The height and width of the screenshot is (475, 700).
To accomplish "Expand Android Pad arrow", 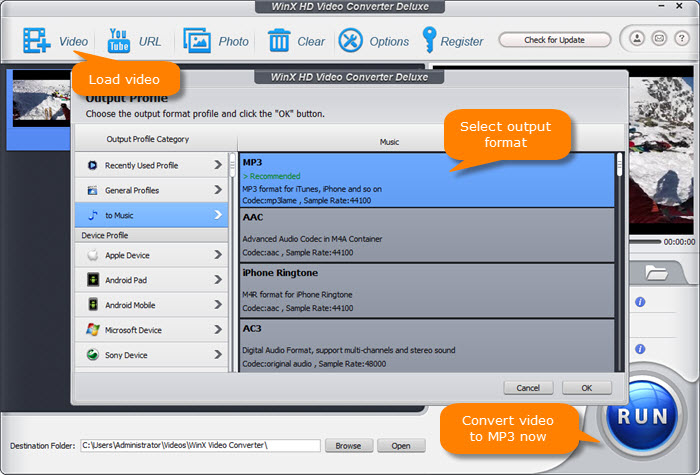I will click(218, 279).
